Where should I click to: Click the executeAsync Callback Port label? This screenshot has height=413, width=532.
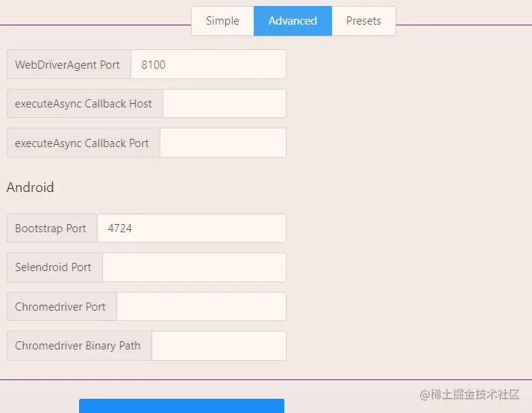point(84,143)
